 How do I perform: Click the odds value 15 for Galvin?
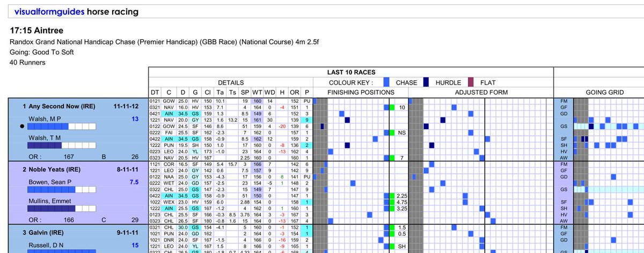135,246
